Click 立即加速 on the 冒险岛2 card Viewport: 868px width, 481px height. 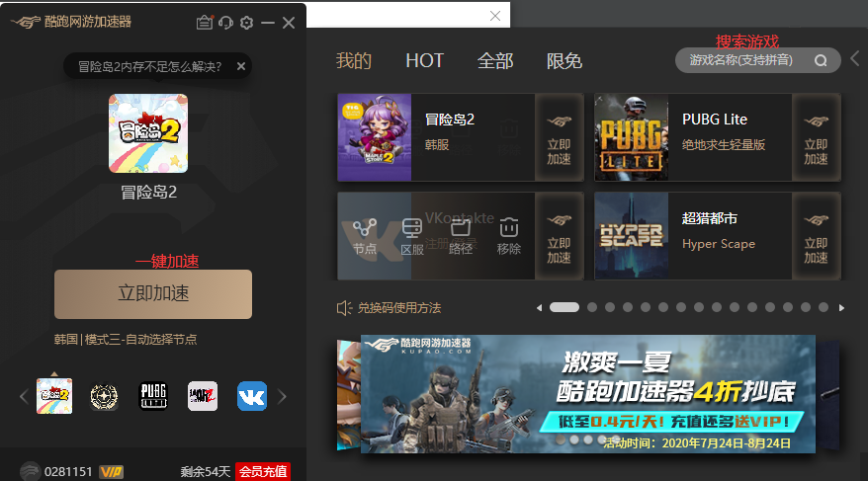[560, 137]
